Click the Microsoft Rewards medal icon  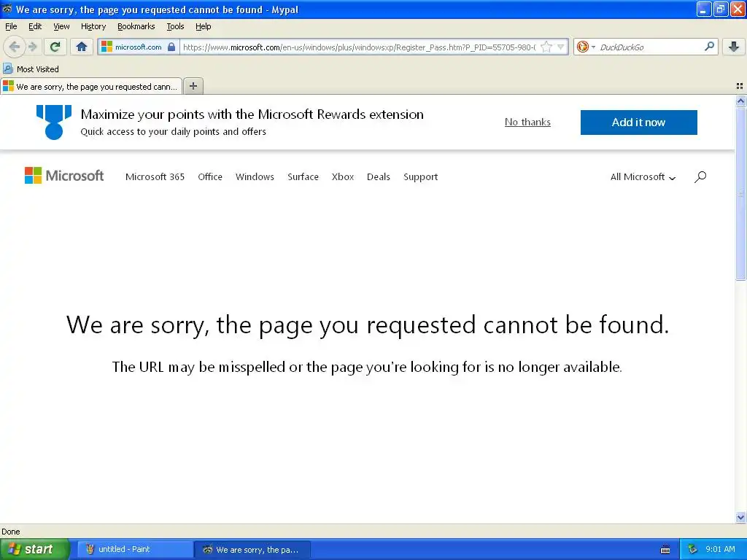point(54,122)
